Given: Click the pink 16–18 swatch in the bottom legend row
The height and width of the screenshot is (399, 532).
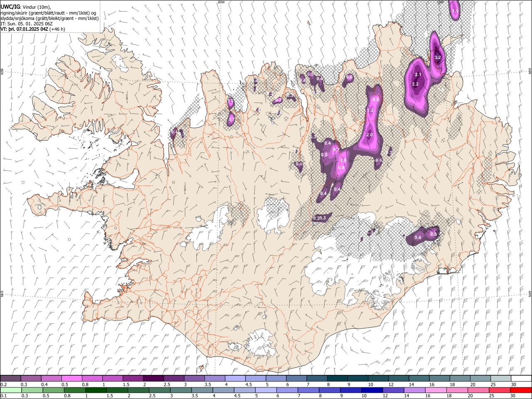Looking at the screenshot, I should coord(435,390).
